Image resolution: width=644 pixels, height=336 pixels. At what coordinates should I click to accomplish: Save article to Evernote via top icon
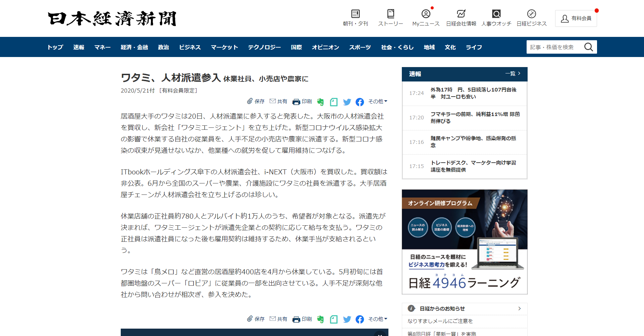coord(320,102)
